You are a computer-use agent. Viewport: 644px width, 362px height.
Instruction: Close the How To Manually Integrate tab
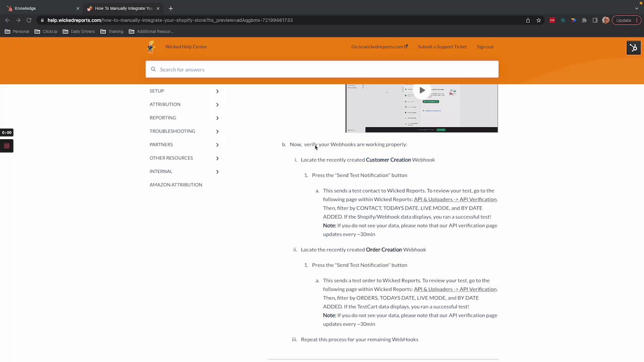(x=157, y=8)
